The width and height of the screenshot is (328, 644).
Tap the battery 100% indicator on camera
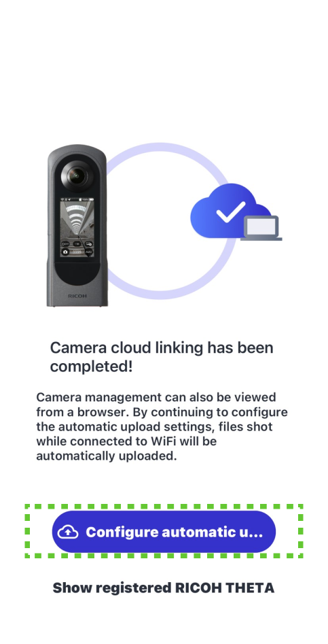pos(88,200)
